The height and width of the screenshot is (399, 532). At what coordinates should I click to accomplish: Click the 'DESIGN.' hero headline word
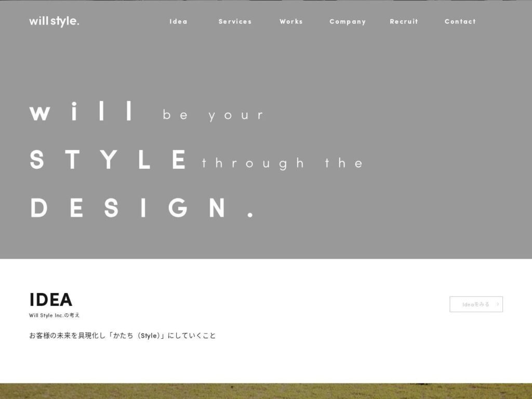[x=142, y=208]
